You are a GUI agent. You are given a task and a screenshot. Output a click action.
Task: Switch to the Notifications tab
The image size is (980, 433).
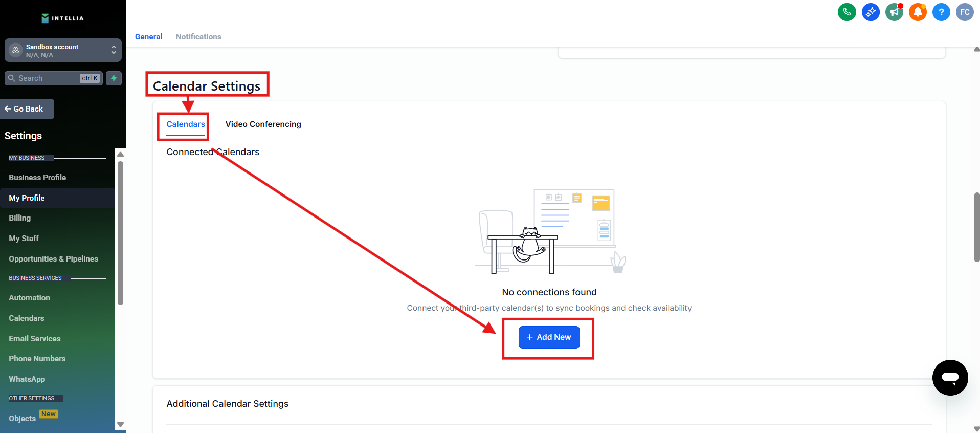[198, 37]
